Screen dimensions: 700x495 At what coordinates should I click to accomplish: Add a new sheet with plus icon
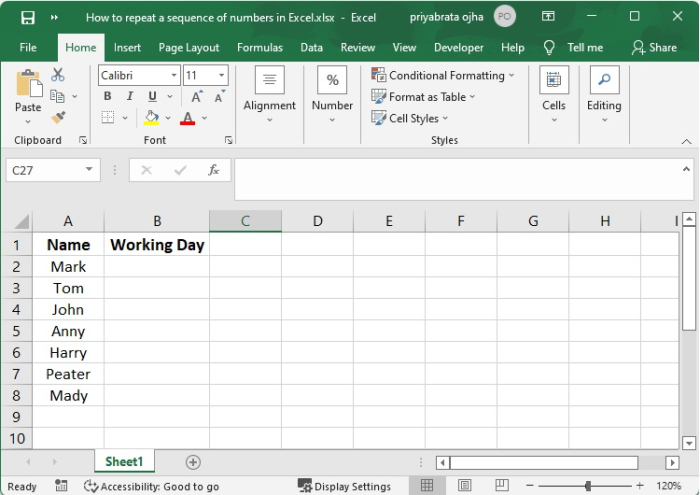click(x=193, y=462)
